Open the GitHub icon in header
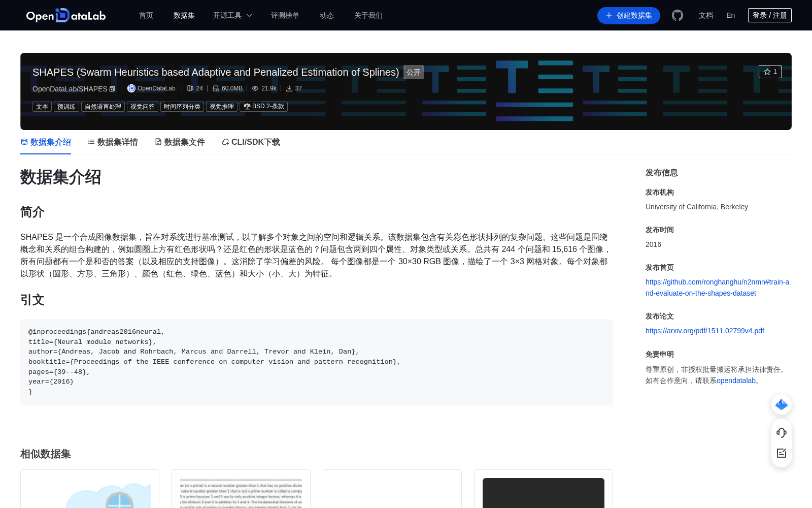 coord(678,15)
